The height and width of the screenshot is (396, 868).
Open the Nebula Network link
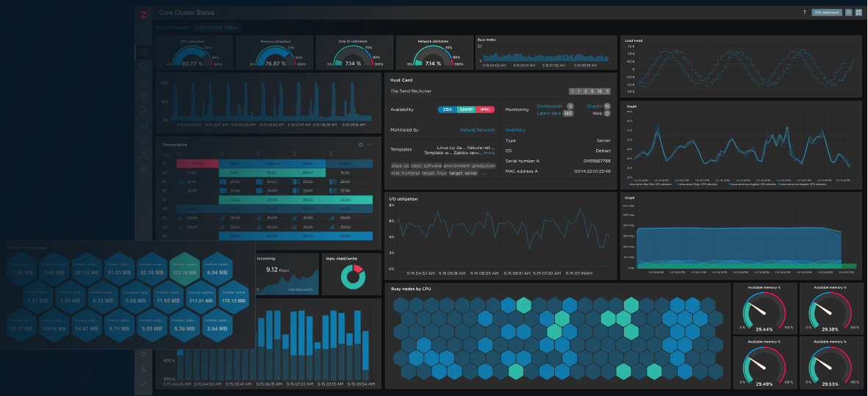point(478,129)
